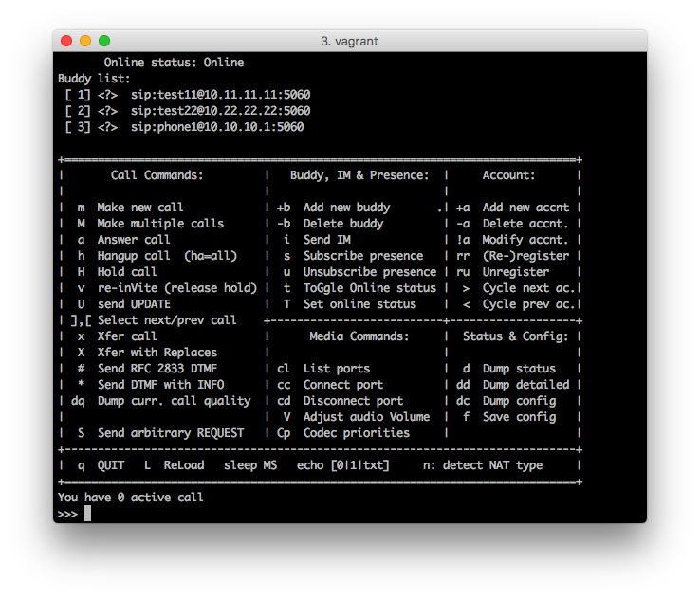
Task: Click the 'ReLoad' command text
Action: click(184, 465)
